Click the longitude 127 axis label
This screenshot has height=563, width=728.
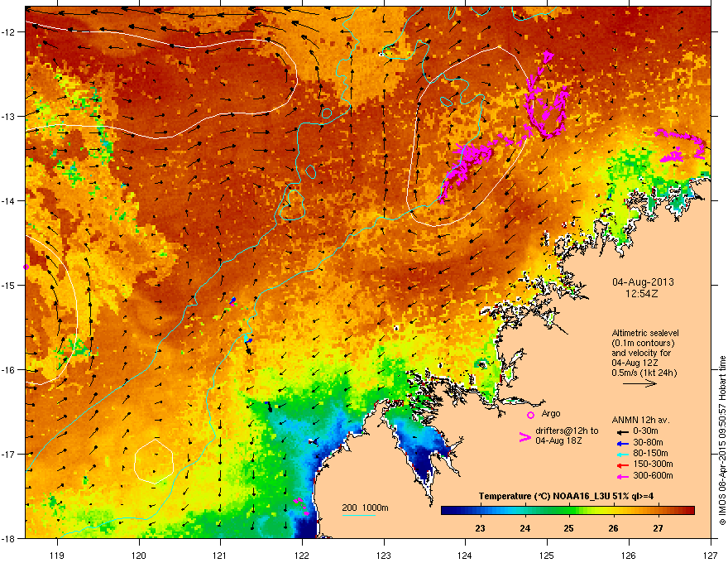(711, 555)
